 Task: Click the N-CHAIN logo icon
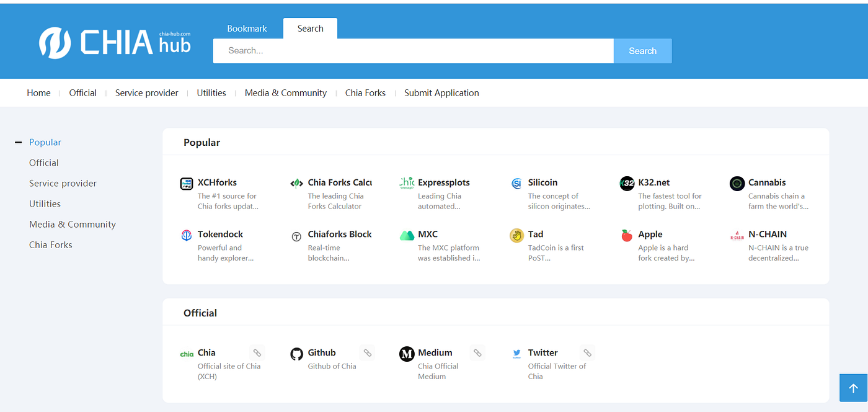[737, 236]
